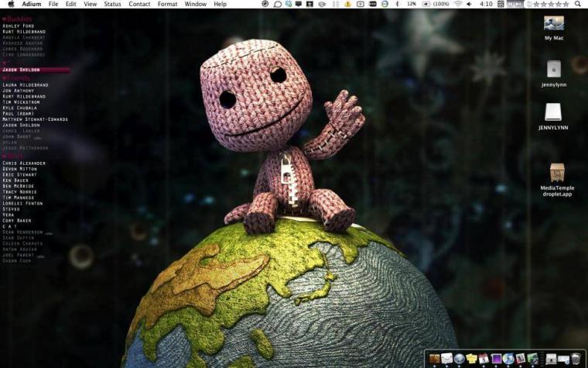Open the Wi-Fi status menu
Screen dimensions: 588x368
(x=458, y=4)
